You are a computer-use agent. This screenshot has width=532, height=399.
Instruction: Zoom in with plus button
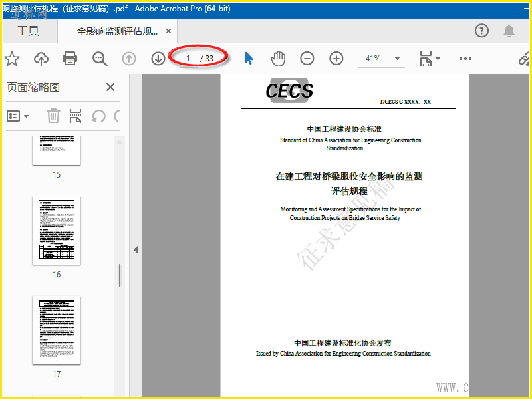pyautogui.click(x=336, y=59)
